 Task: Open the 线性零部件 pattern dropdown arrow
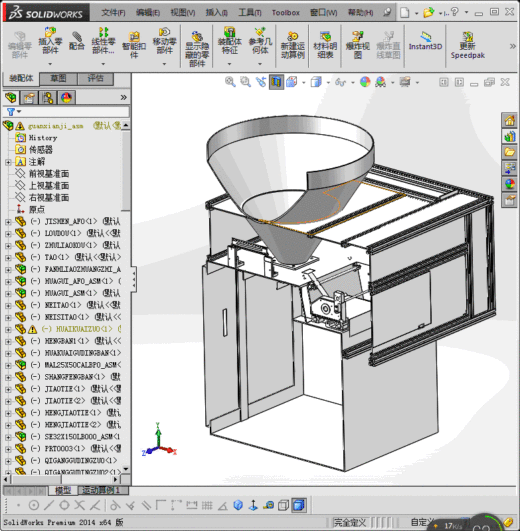103,64
